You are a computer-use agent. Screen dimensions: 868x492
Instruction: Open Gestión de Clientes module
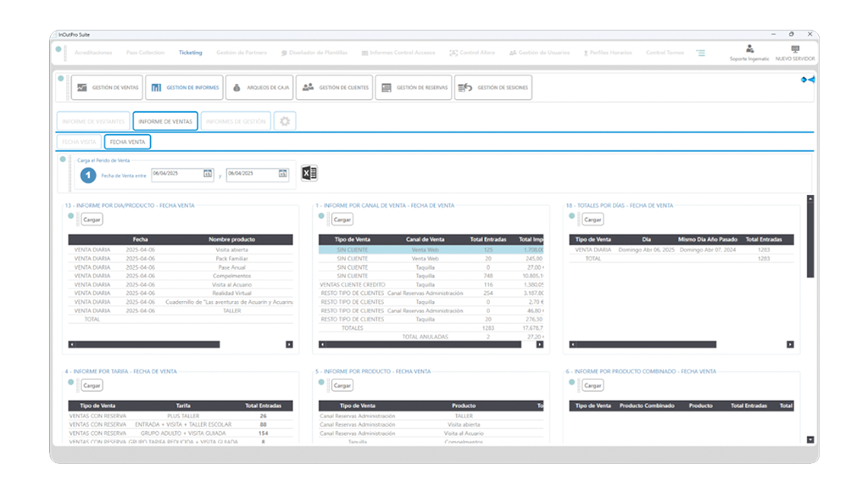[x=335, y=87]
